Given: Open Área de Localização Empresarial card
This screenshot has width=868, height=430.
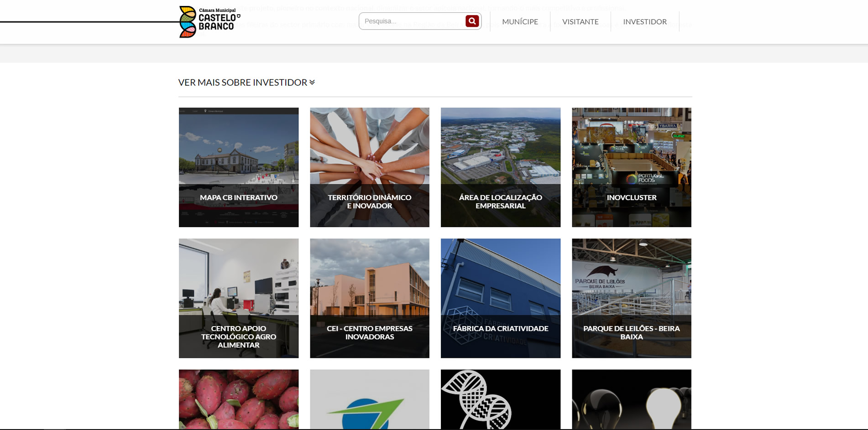Looking at the screenshot, I should click(x=501, y=167).
